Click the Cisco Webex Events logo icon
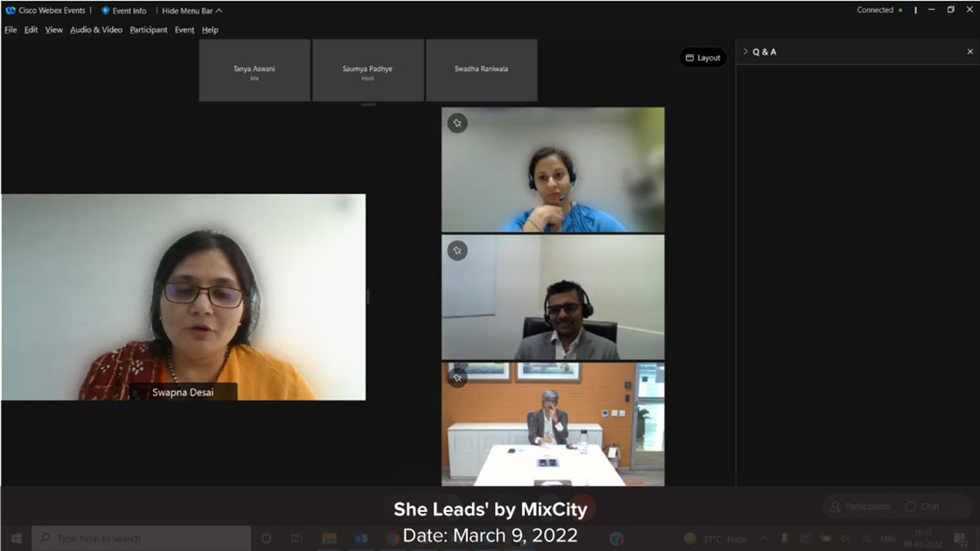 [x=11, y=11]
